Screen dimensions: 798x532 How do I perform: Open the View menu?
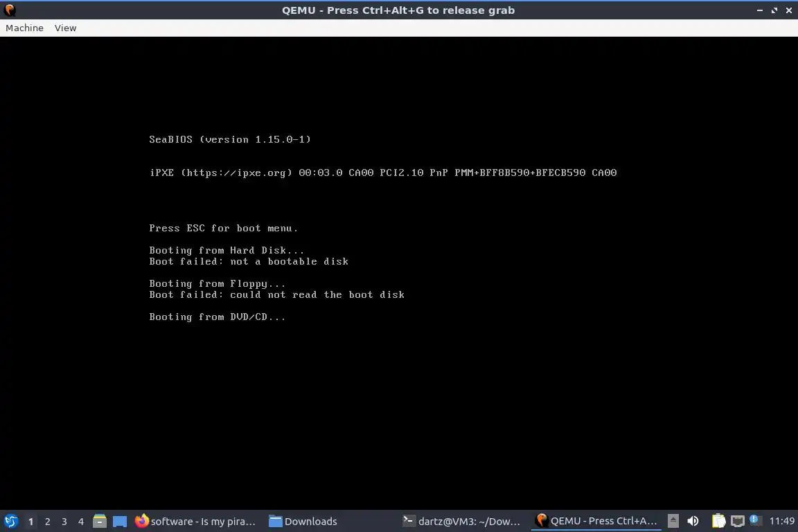click(65, 28)
